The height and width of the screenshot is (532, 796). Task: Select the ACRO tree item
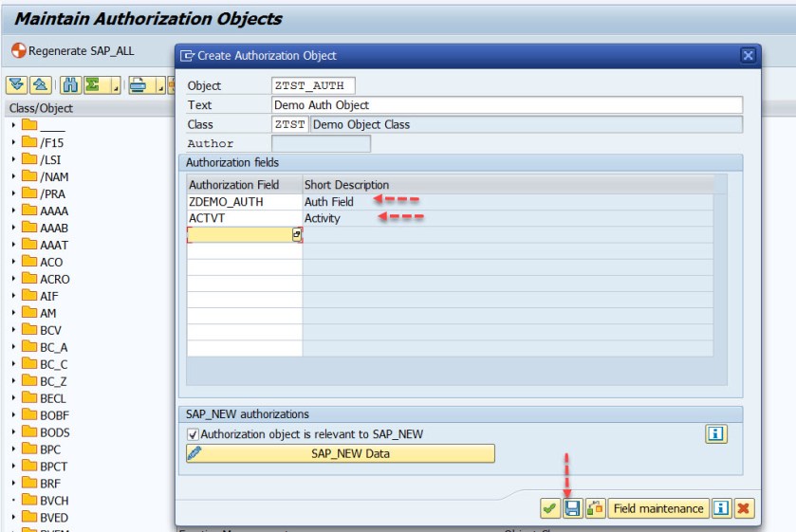55,279
